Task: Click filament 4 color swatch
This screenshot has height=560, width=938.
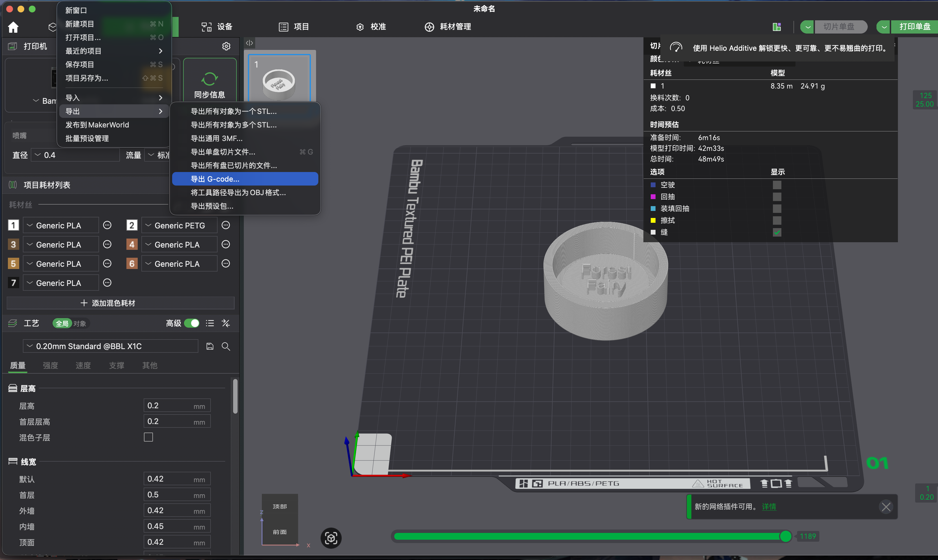Action: click(132, 244)
